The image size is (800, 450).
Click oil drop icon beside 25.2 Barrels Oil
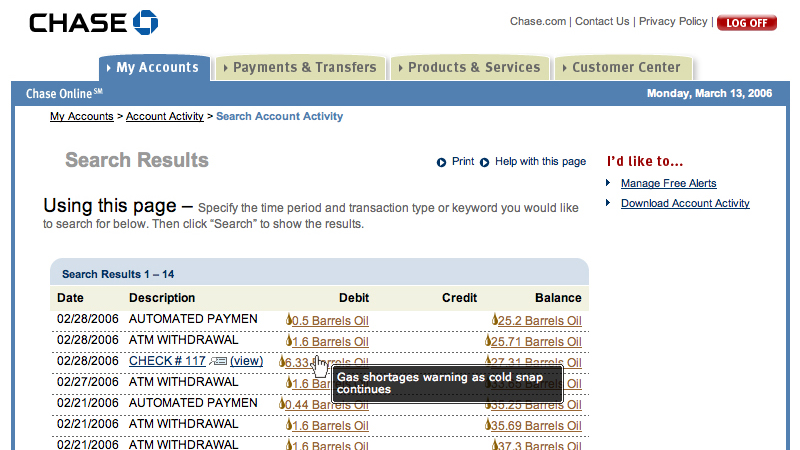pos(494,319)
